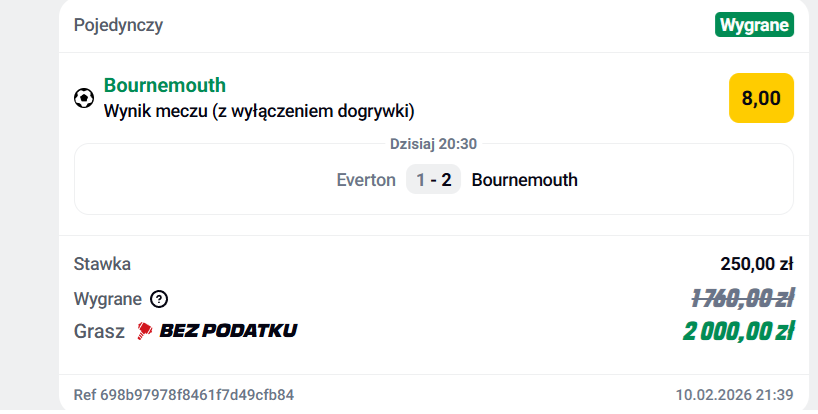Click the crossed-out 1 760,00 zł amount
818x414 pixels.
coord(742,297)
